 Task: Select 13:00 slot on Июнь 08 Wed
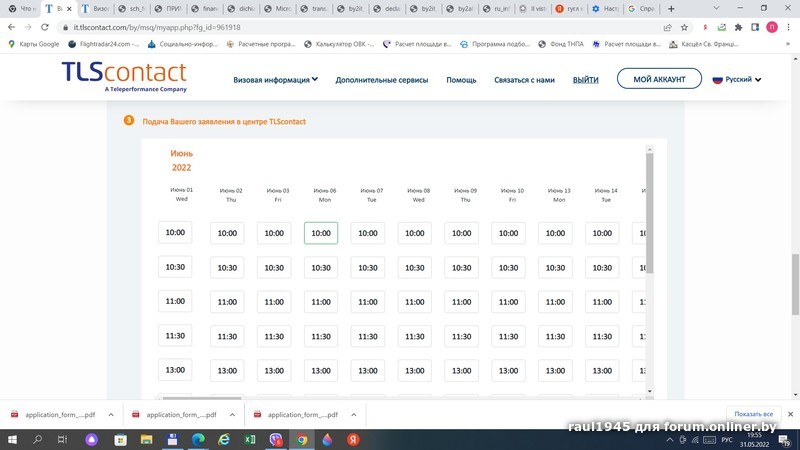tap(415, 371)
